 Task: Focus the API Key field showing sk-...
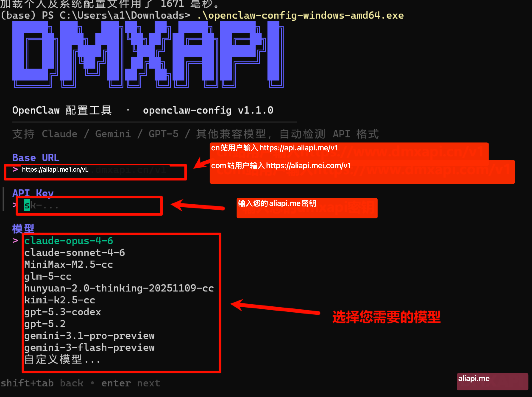pyautogui.click(x=89, y=205)
